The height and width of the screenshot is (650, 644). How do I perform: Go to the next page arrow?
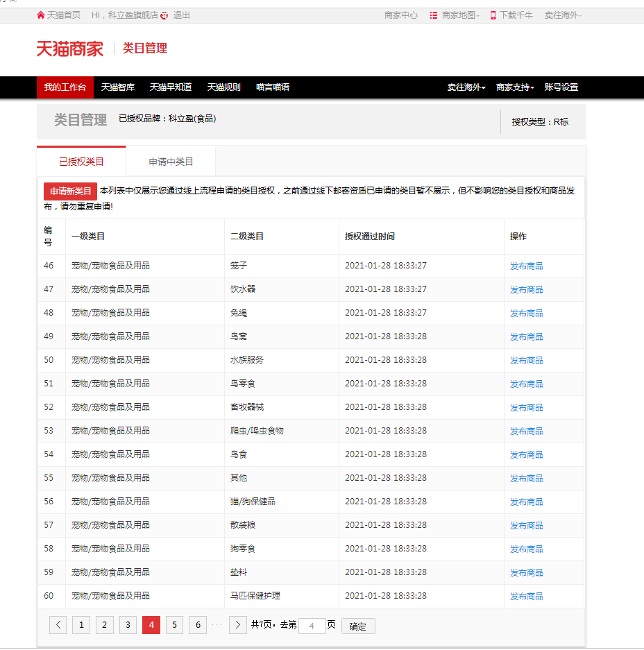point(237,625)
